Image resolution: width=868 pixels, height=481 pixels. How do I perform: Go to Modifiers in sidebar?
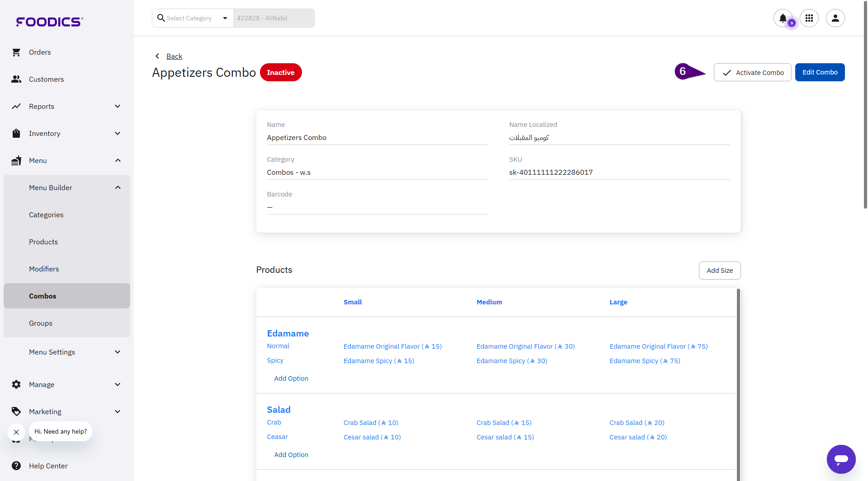point(44,269)
